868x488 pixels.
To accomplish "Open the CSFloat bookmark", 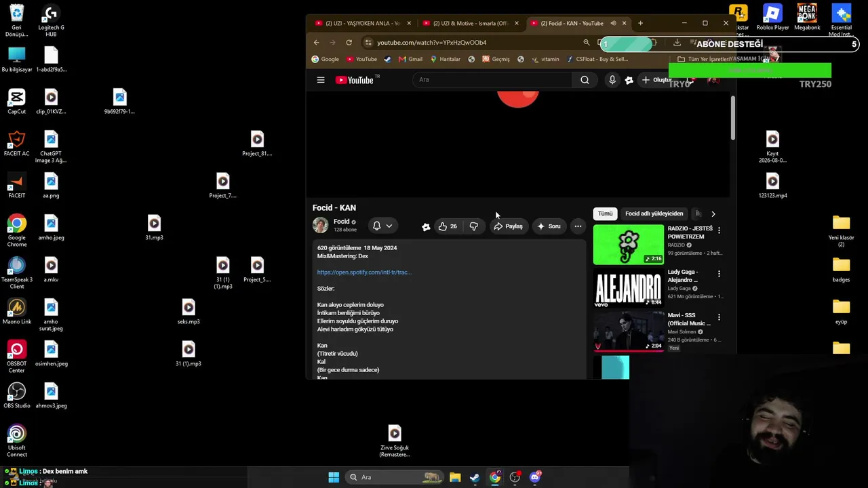I will click(597, 59).
